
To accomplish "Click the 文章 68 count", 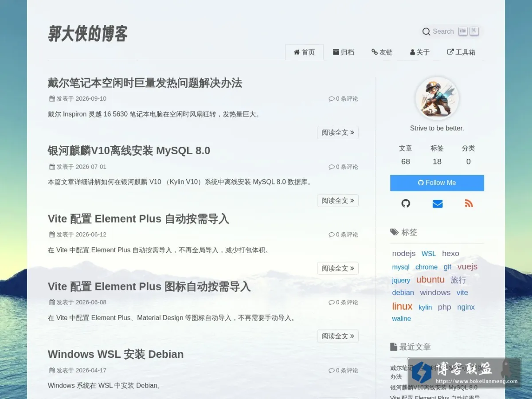I will [x=406, y=155].
